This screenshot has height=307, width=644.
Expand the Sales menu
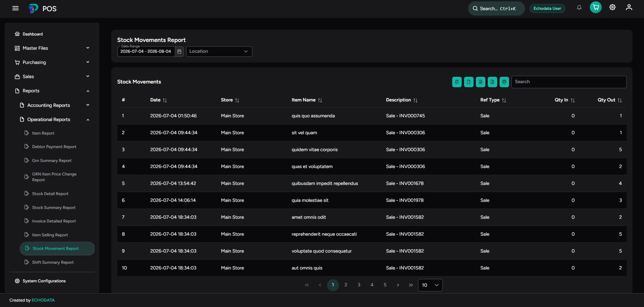52,77
